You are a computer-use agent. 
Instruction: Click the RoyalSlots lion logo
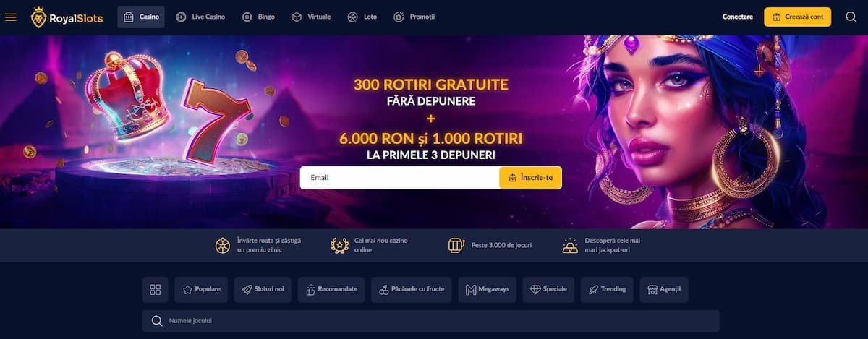pos(38,17)
